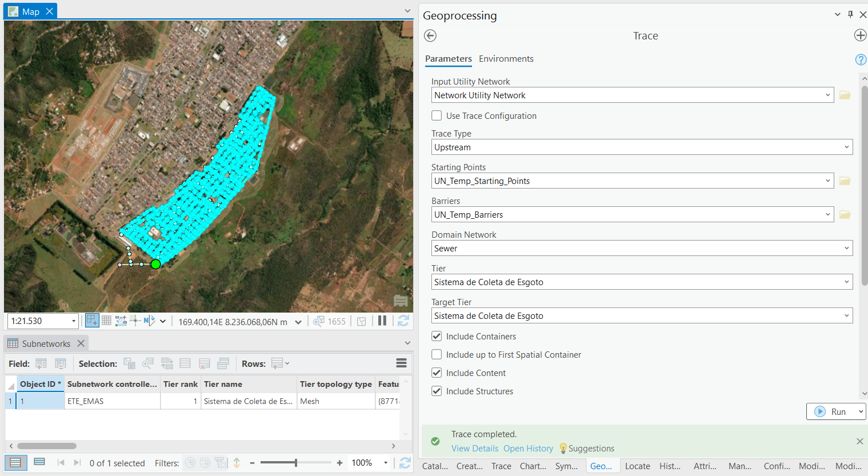Enable Use Trace Configuration

click(x=437, y=115)
